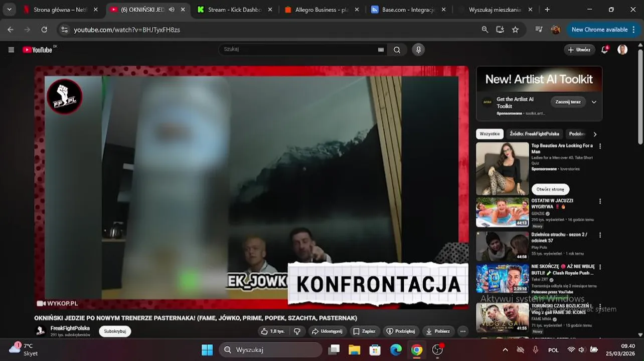Click Otwórz stronę on sponsored ad
This screenshot has height=361, width=644.
[550, 190]
